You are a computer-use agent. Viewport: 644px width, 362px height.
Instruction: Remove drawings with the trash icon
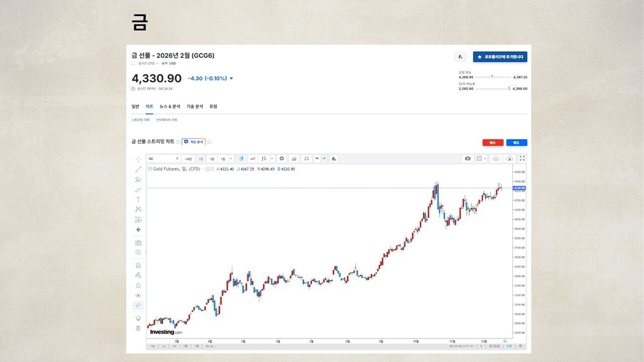coord(138,328)
